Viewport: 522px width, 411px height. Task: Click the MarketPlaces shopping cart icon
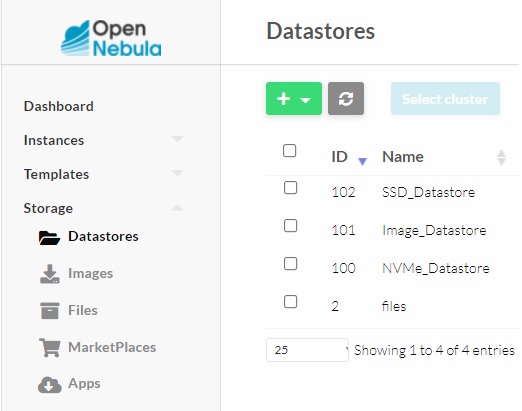(50, 347)
